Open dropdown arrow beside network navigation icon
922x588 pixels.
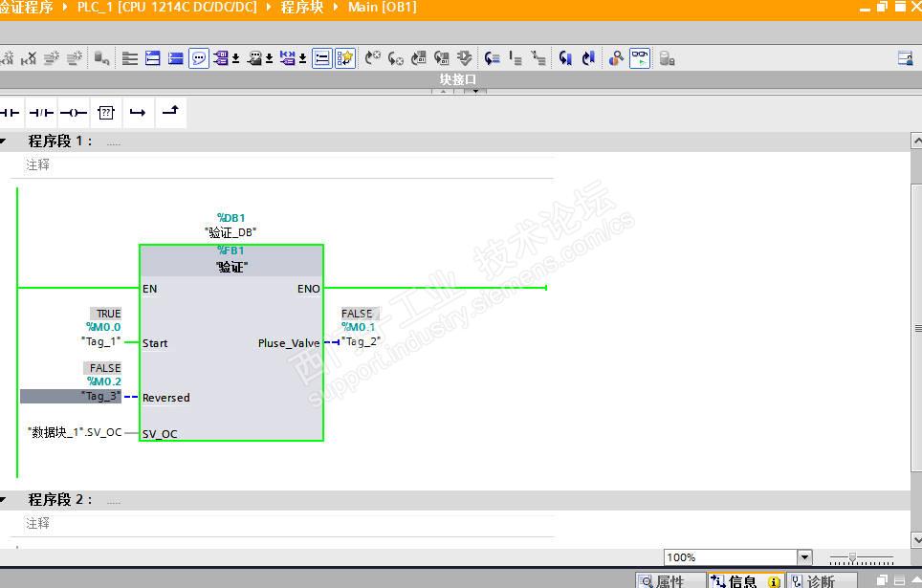coord(302,58)
